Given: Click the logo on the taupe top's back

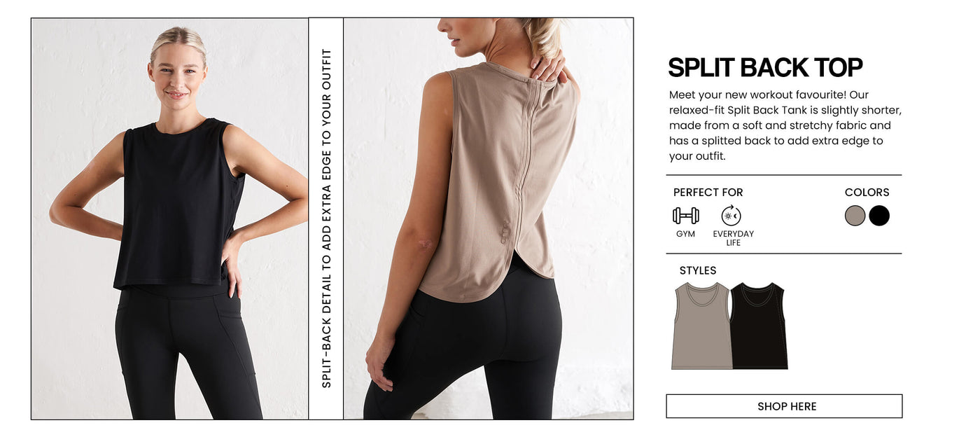Looking at the screenshot, I should [x=505, y=232].
